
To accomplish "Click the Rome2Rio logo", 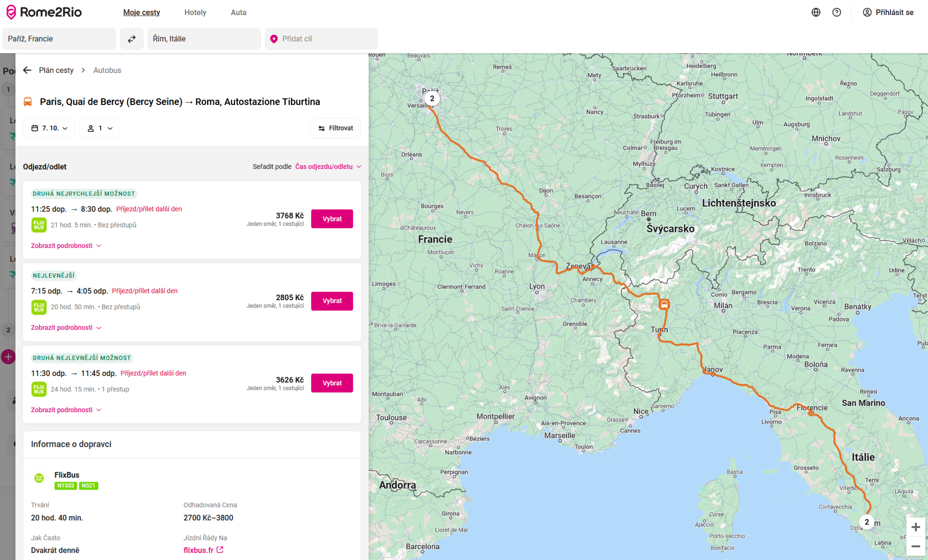I will coord(44,13).
